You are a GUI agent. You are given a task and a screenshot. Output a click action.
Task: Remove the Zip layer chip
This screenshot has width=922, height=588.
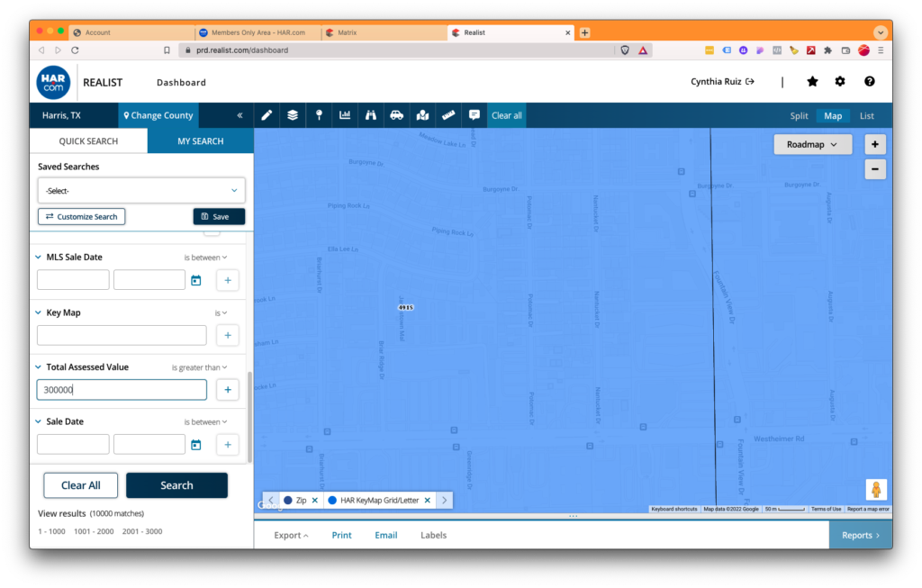point(315,501)
